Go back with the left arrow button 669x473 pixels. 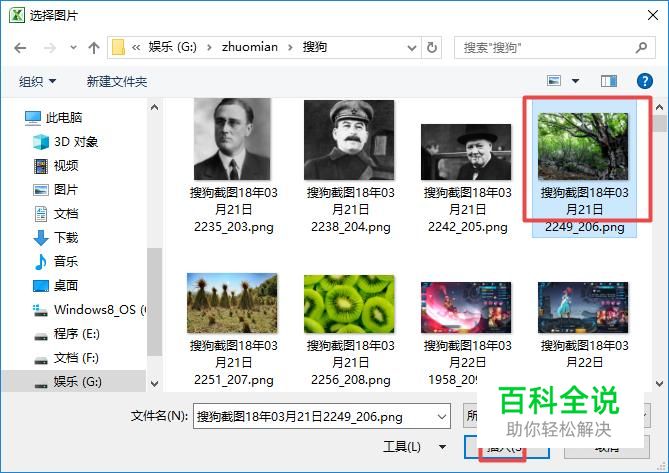point(20,47)
